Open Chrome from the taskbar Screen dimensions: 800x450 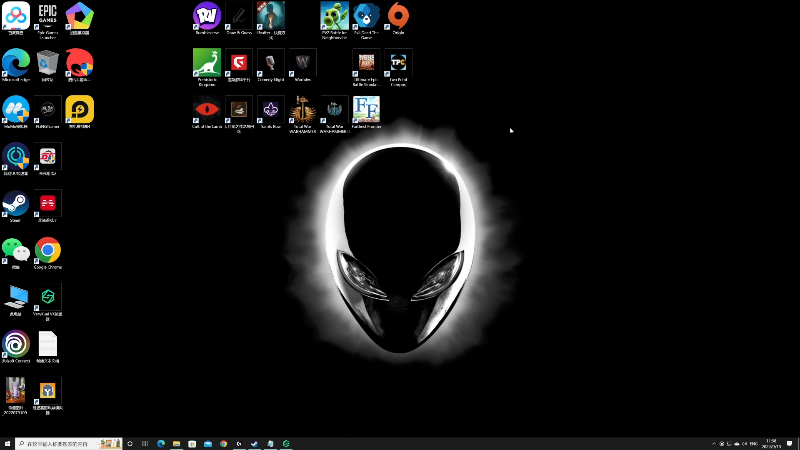click(223, 444)
